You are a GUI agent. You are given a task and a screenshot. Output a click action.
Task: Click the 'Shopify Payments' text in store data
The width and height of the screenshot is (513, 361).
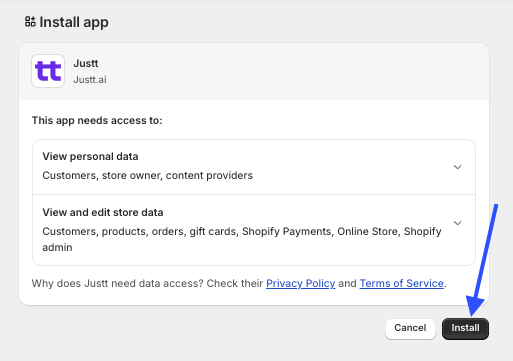pyautogui.click(x=287, y=231)
